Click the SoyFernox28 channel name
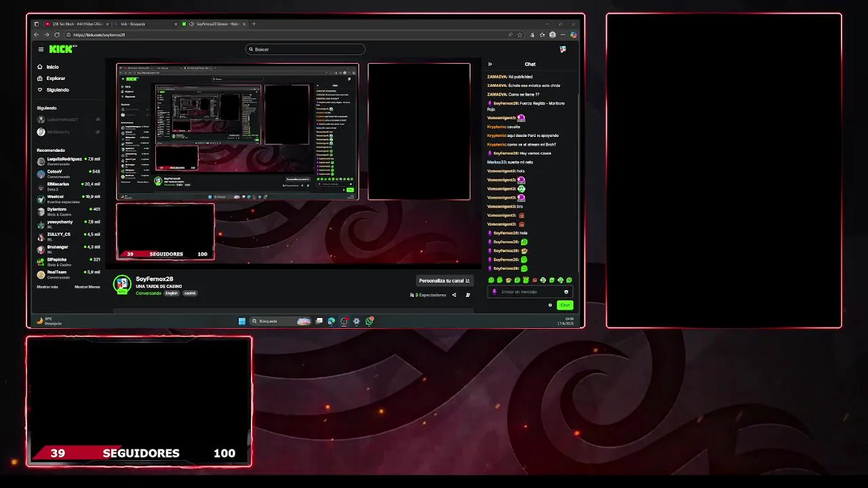The image size is (868, 488). (x=154, y=279)
